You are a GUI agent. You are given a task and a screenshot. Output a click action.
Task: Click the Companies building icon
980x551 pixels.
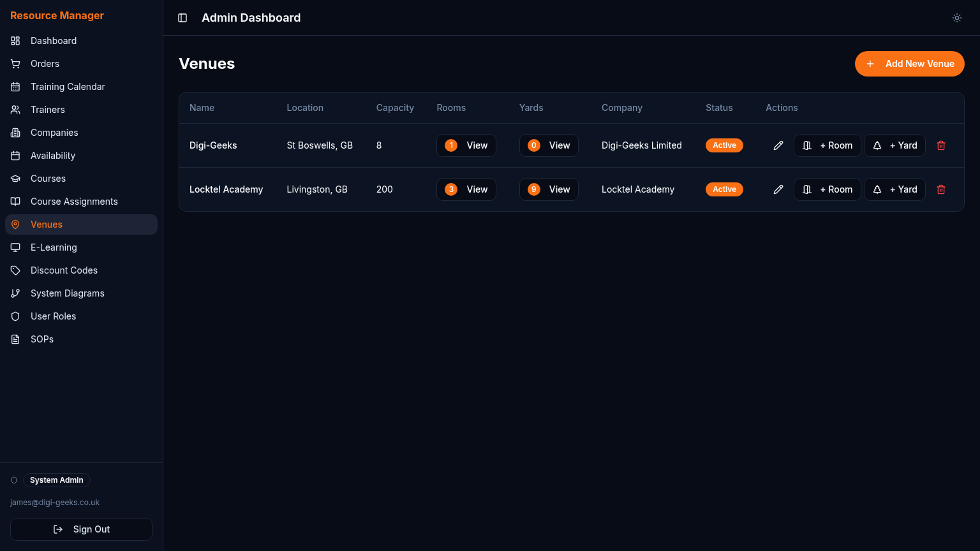pyautogui.click(x=15, y=133)
